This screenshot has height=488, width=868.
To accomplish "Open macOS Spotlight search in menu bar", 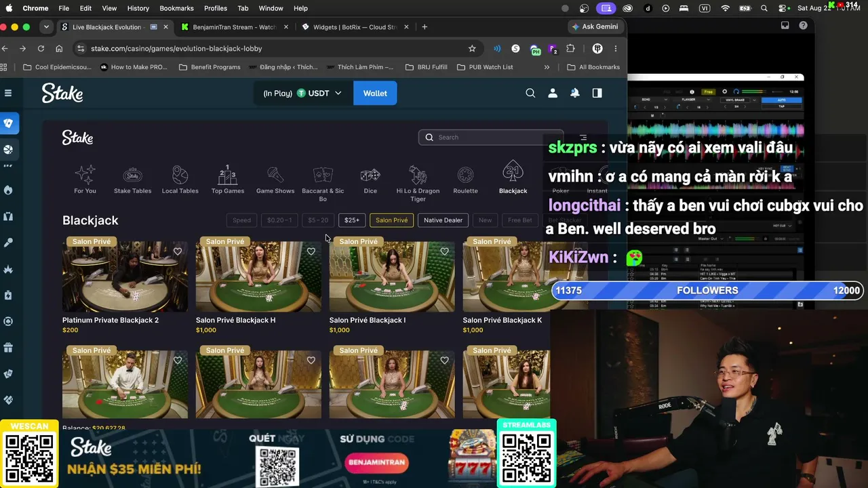I will point(764,8).
